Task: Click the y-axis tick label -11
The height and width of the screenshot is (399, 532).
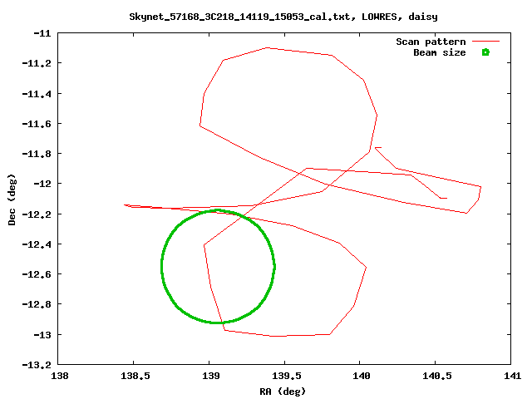Action: (x=42, y=33)
